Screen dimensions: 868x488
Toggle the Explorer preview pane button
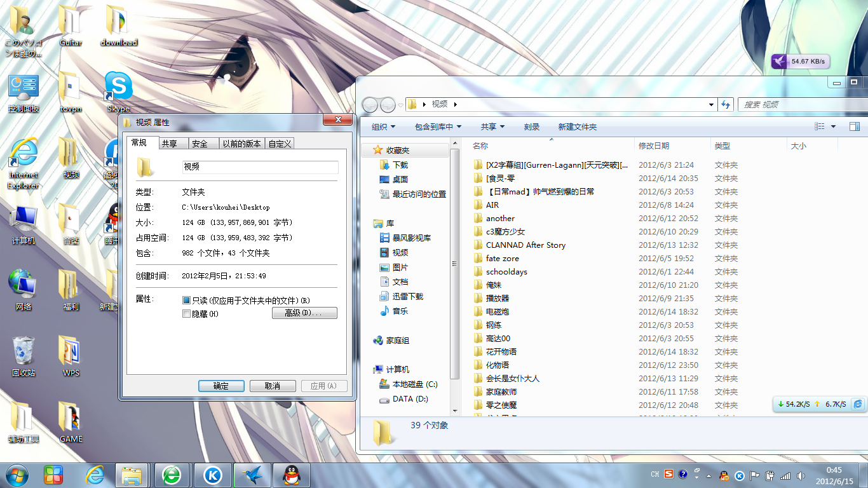854,126
